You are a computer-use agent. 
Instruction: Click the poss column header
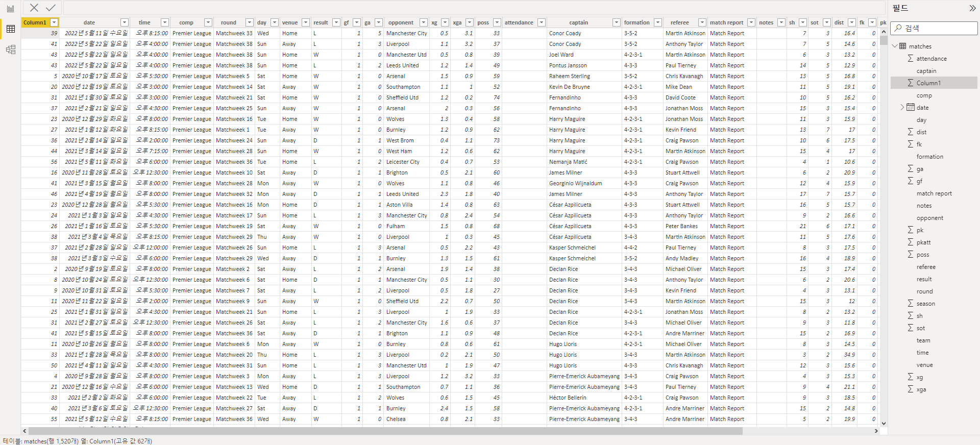pos(483,22)
